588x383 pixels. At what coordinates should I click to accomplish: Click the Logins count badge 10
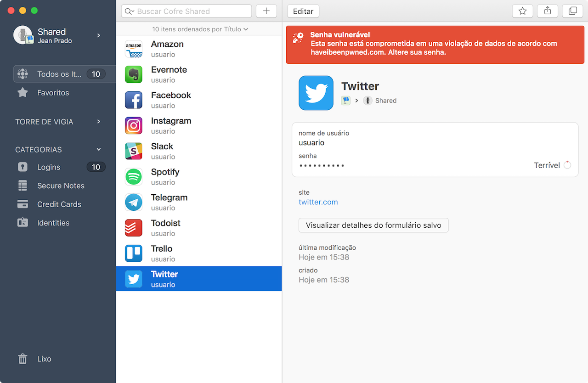tap(96, 167)
